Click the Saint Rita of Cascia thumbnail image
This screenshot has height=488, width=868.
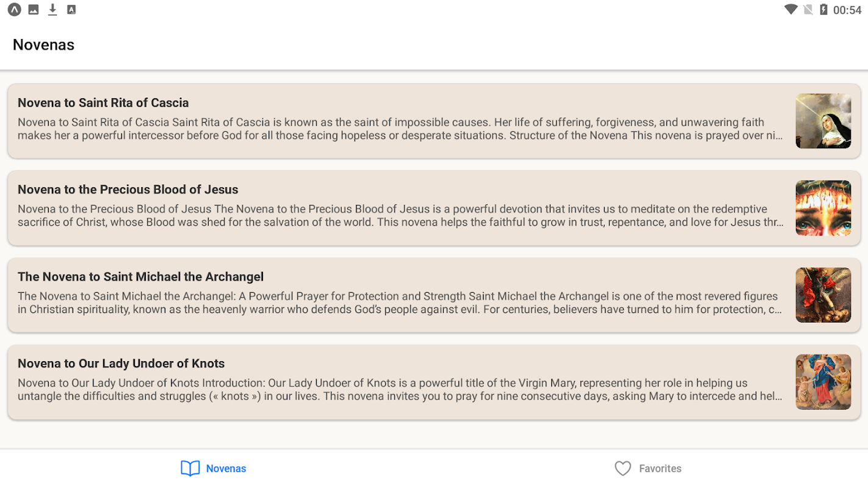click(823, 121)
